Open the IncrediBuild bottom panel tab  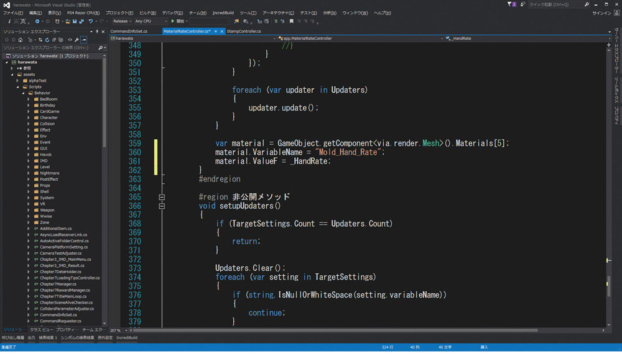click(x=127, y=338)
